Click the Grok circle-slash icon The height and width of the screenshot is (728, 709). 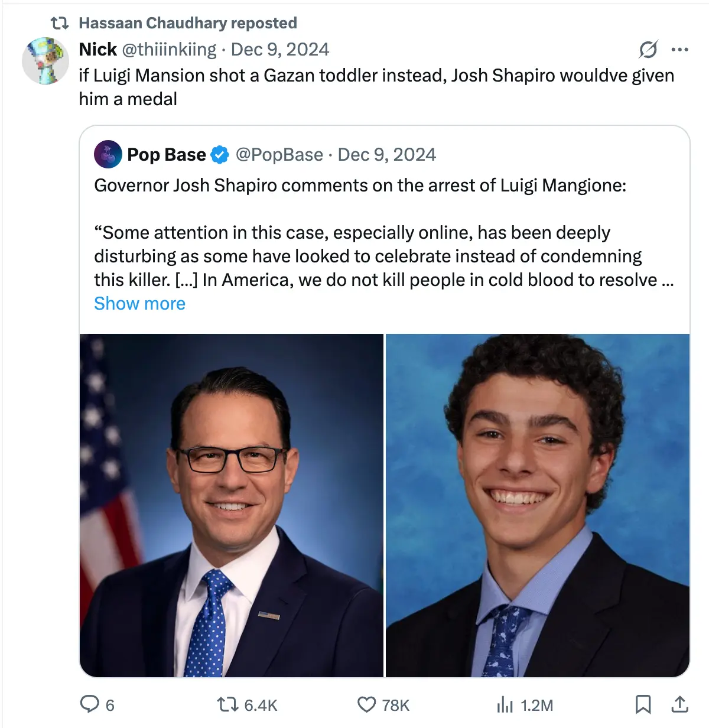point(648,50)
